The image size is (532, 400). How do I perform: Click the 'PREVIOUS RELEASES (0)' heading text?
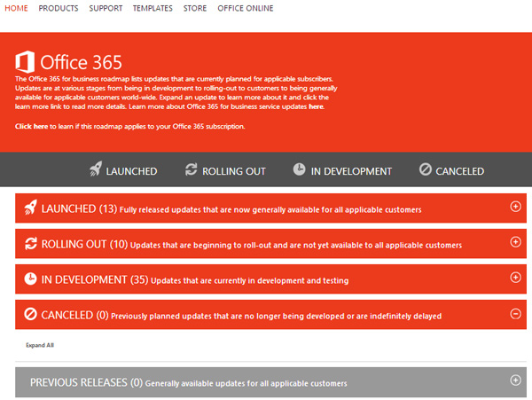click(x=86, y=382)
